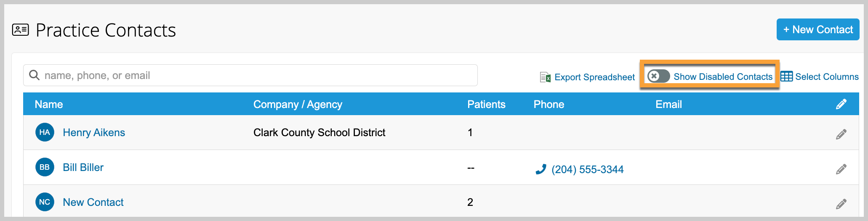
Task: Click the search magnifying glass icon
Action: 34,75
